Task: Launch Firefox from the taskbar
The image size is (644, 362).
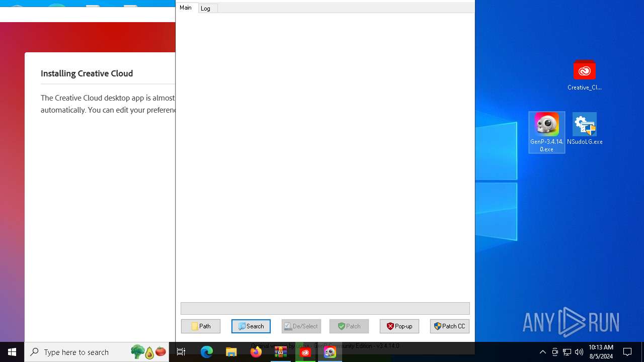Action: click(x=256, y=352)
